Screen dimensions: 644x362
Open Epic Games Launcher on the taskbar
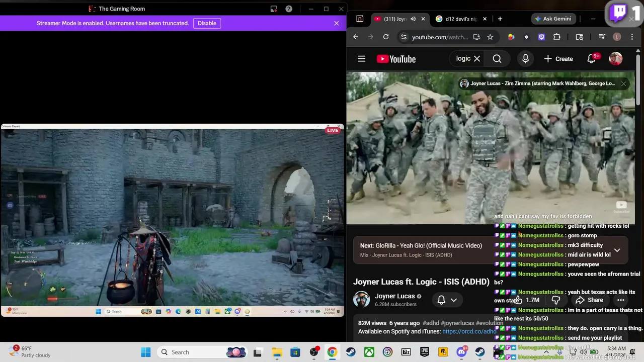[x=425, y=352]
